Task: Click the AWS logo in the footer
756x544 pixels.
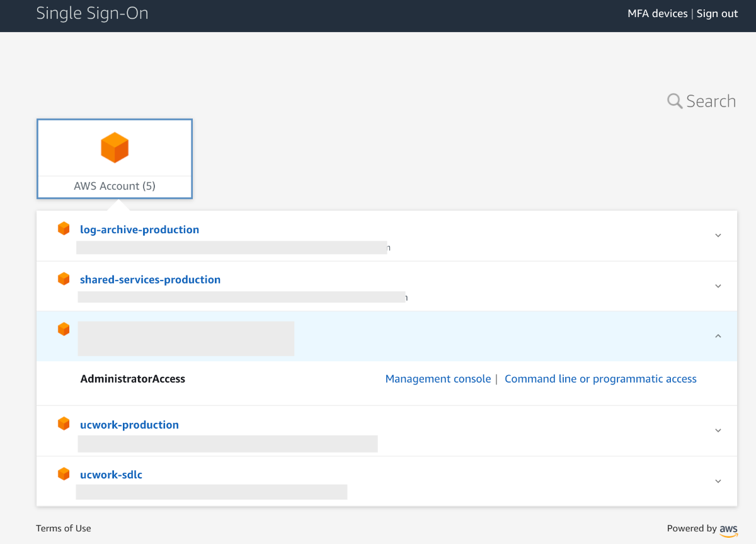Action: [x=729, y=530]
